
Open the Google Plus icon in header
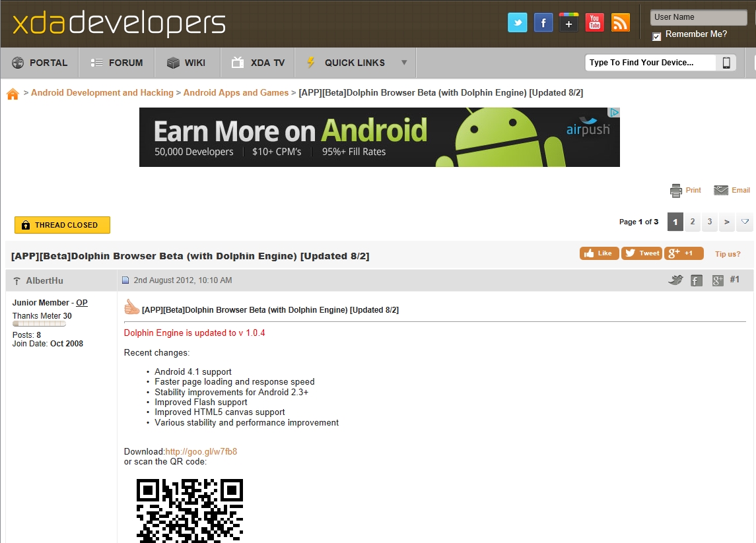point(569,22)
